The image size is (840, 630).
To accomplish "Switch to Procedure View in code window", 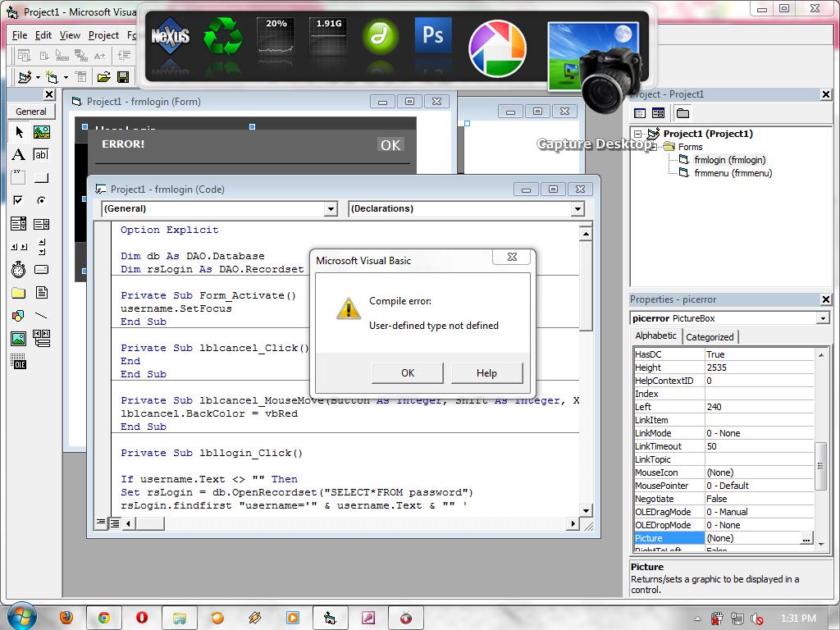I will click(101, 523).
